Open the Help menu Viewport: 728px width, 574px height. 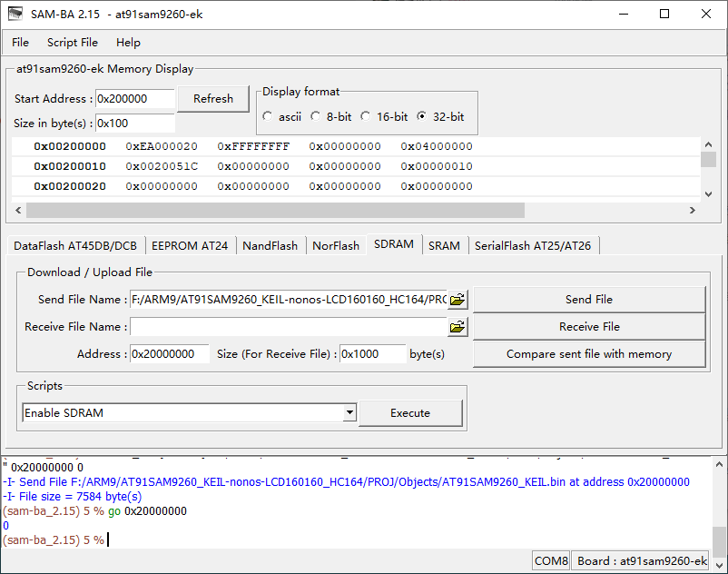(128, 43)
